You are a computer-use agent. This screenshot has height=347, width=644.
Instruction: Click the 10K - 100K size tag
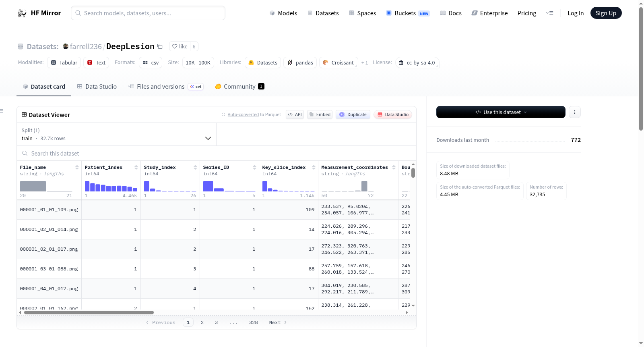point(198,63)
